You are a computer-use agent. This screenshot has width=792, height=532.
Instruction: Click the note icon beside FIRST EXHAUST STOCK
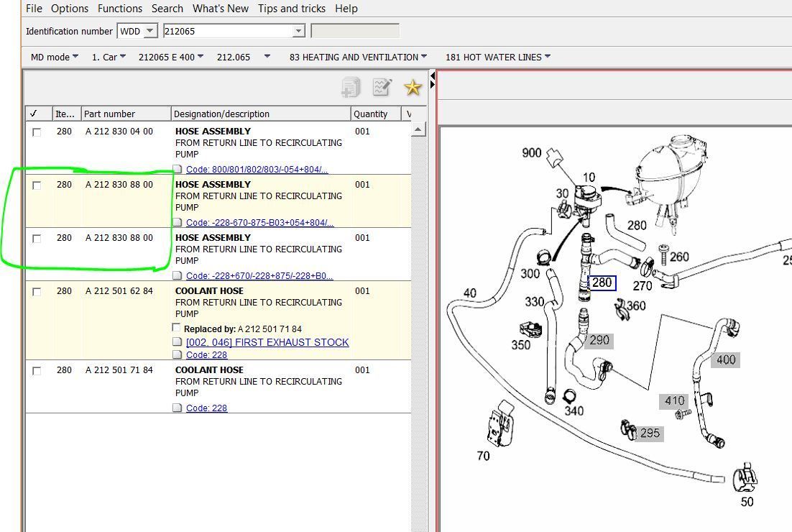click(178, 342)
